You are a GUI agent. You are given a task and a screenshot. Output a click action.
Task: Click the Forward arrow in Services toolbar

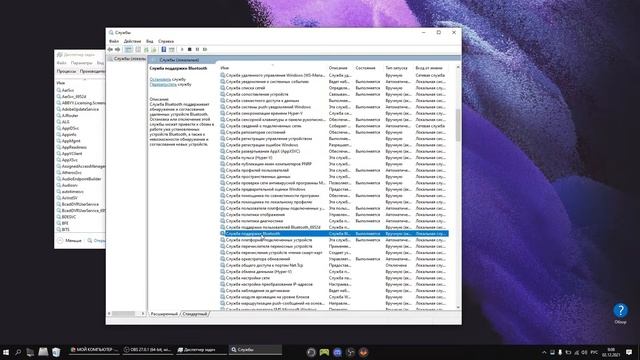coord(118,49)
